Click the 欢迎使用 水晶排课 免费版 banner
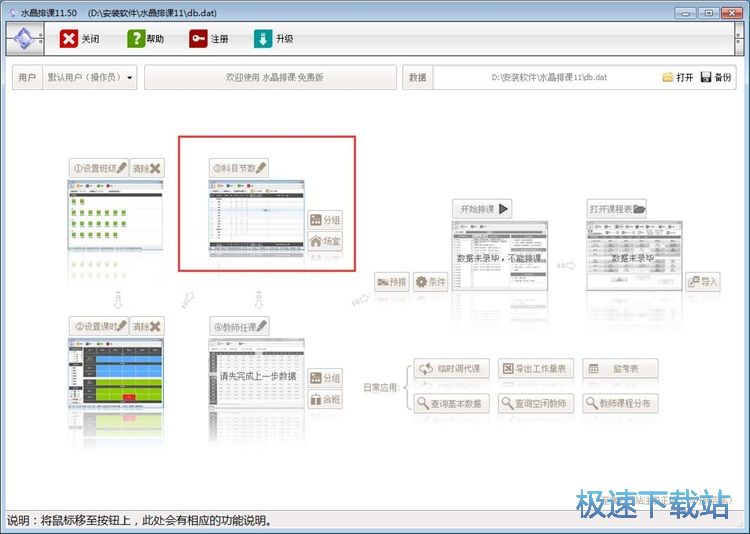 270,77
